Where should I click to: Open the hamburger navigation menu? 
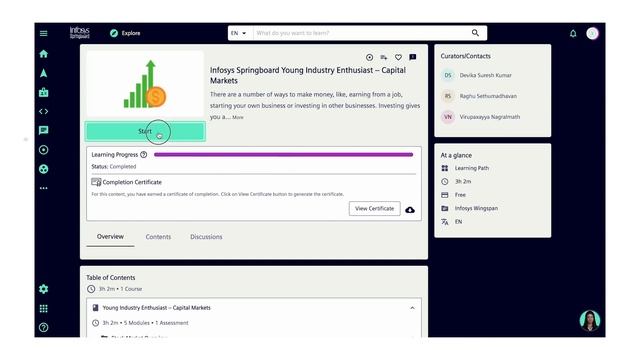pos(44,33)
